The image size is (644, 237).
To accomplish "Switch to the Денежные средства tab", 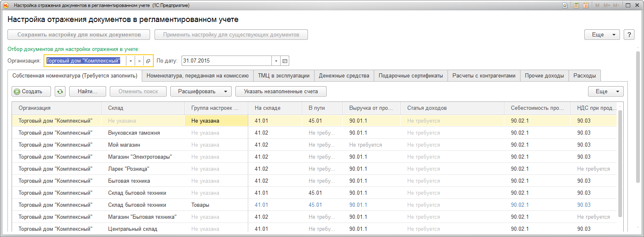I will point(344,76).
